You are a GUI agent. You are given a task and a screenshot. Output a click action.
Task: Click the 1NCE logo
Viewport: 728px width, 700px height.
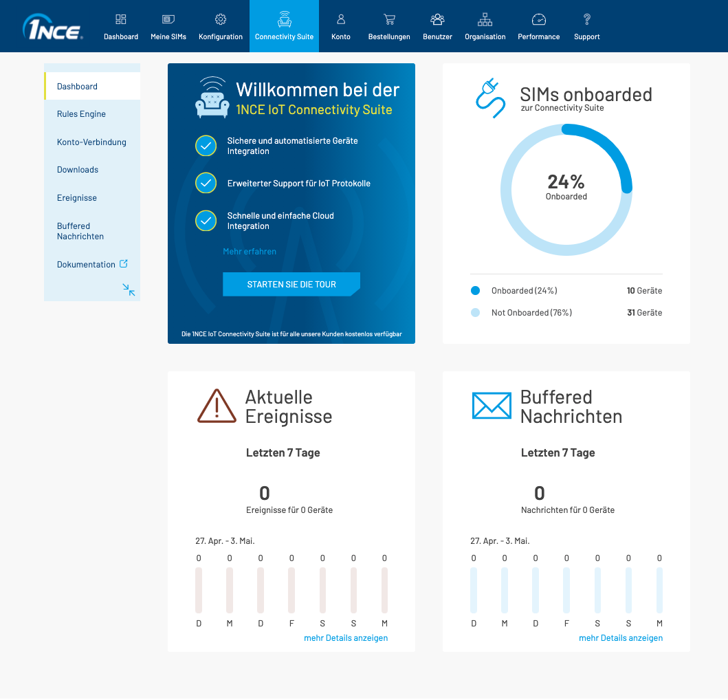pos(52,27)
